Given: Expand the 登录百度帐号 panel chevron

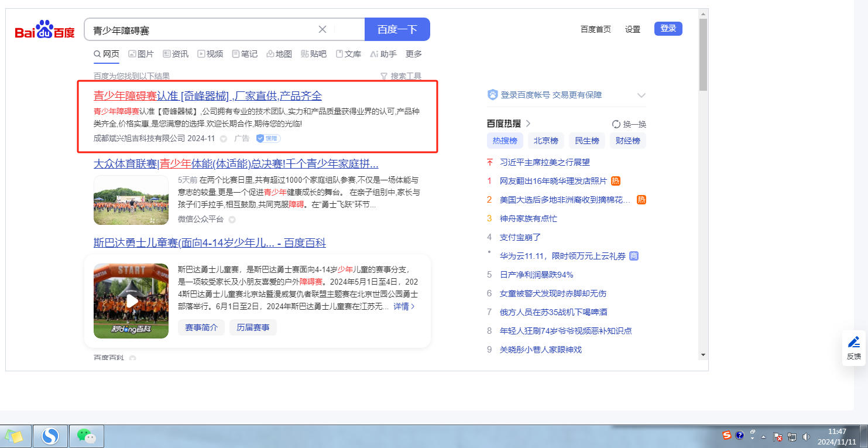Looking at the screenshot, I should point(641,95).
